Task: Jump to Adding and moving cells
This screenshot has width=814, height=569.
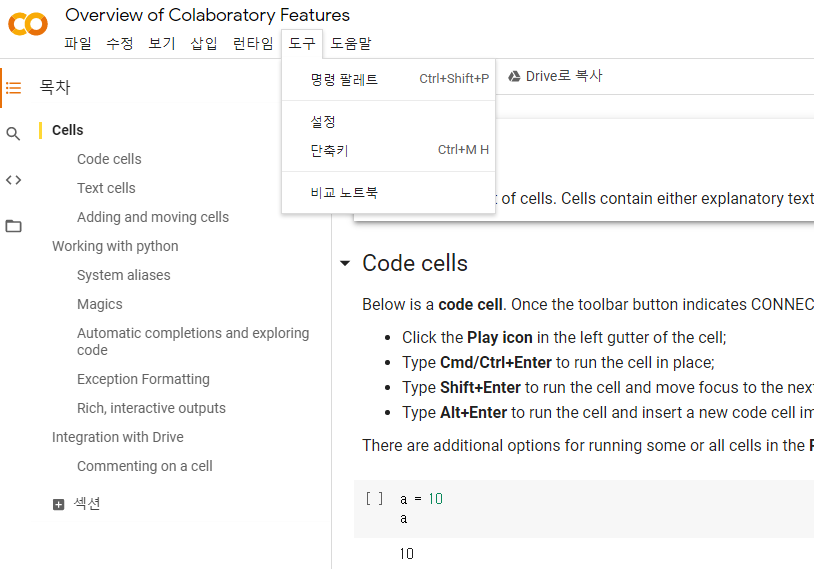Action: [153, 218]
